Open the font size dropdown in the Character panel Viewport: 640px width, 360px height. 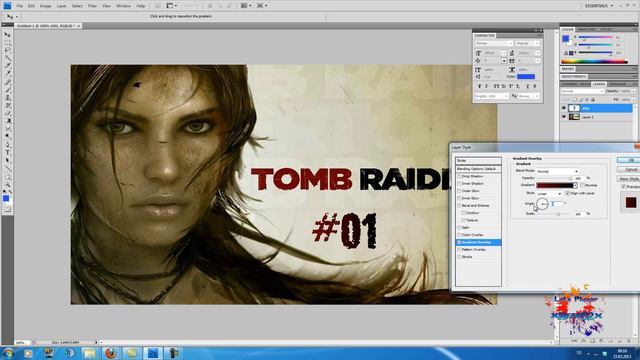(504, 53)
